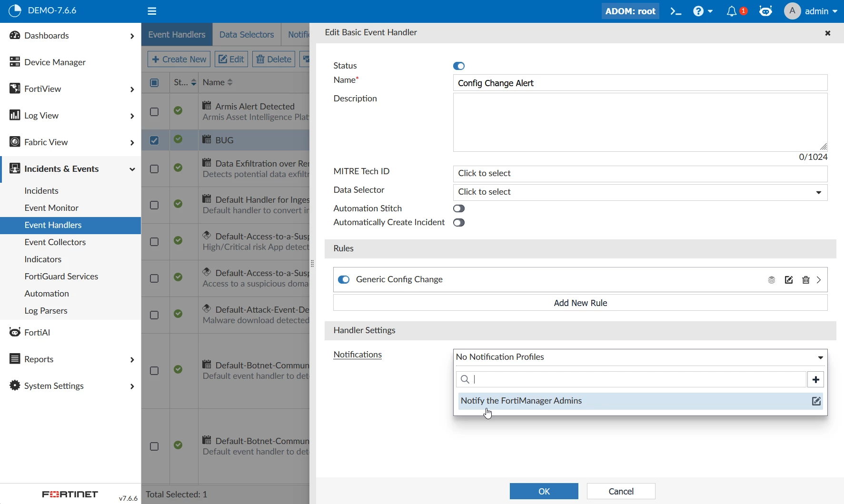Switch to the Data Selectors tab
844x504 pixels.
247,35
